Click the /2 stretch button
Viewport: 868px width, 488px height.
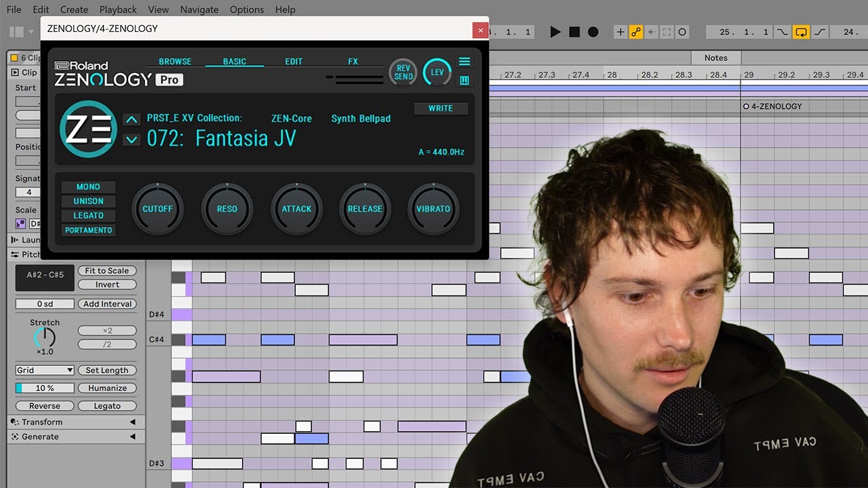click(x=107, y=344)
